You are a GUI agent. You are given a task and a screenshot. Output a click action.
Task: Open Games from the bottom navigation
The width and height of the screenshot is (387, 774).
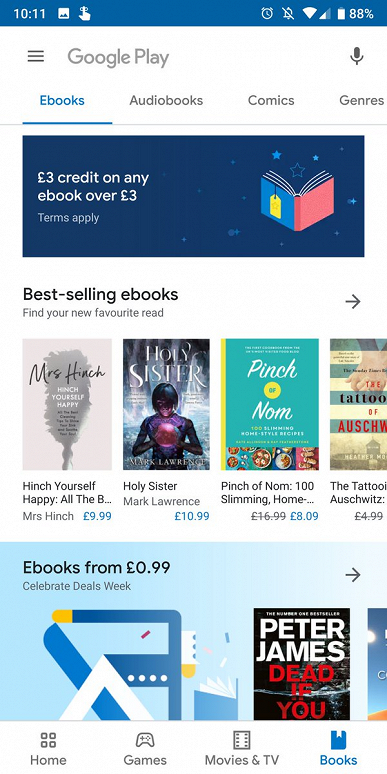coord(145,748)
